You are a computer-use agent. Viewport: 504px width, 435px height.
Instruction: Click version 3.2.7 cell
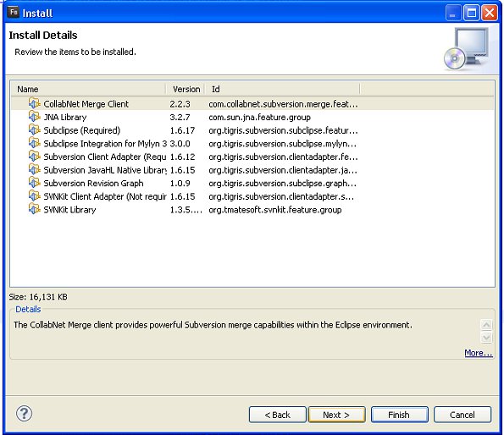click(x=180, y=117)
